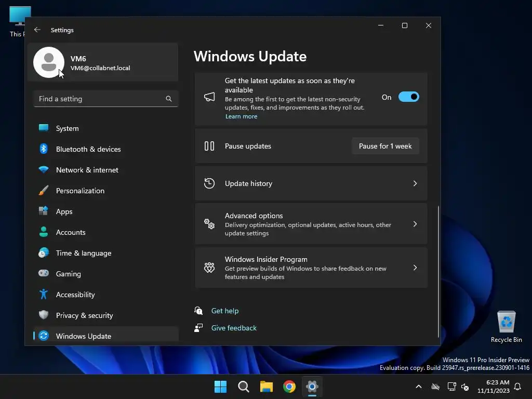Image resolution: width=532 pixels, height=399 pixels.
Task: Open taskbar Search
Action: (243, 387)
